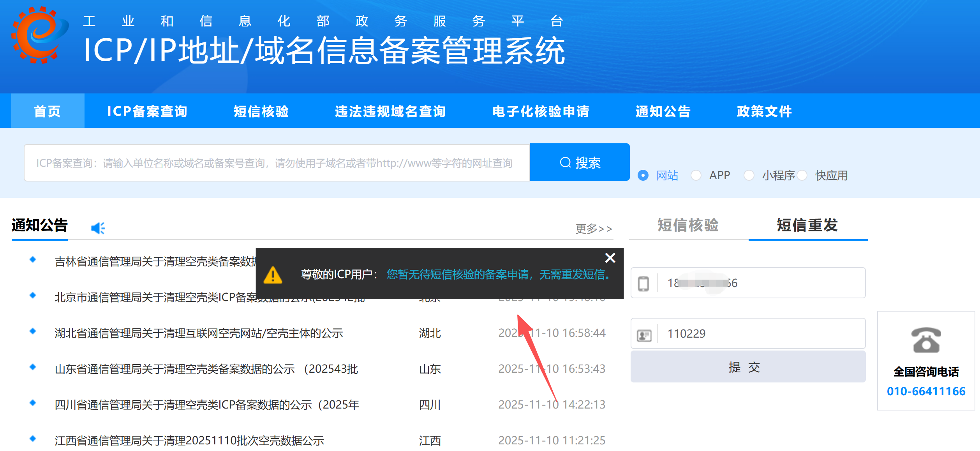Click the yellow warning triangle icon

(x=273, y=275)
